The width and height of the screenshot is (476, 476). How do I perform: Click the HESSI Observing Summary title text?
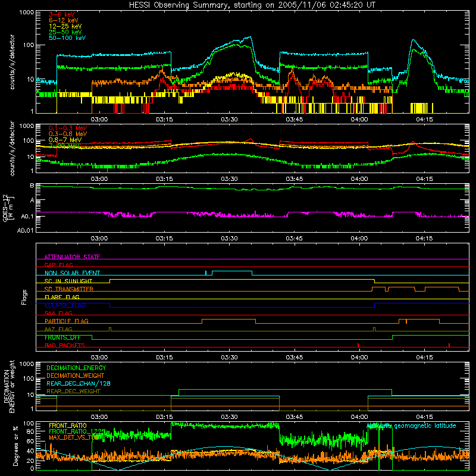252,5
